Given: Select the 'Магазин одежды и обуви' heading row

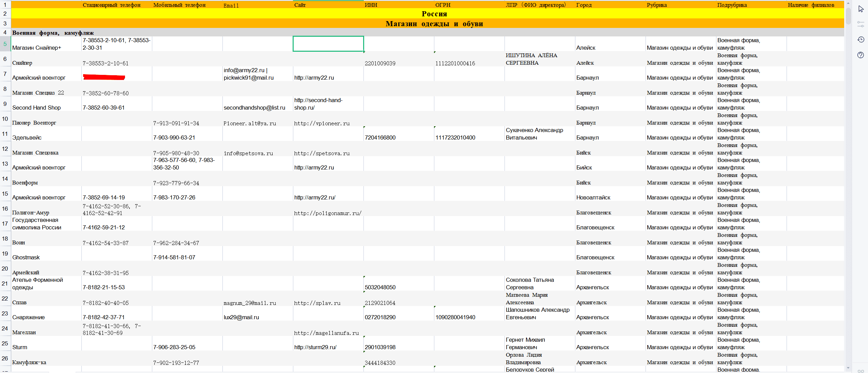Looking at the screenshot, I should click(428, 23).
